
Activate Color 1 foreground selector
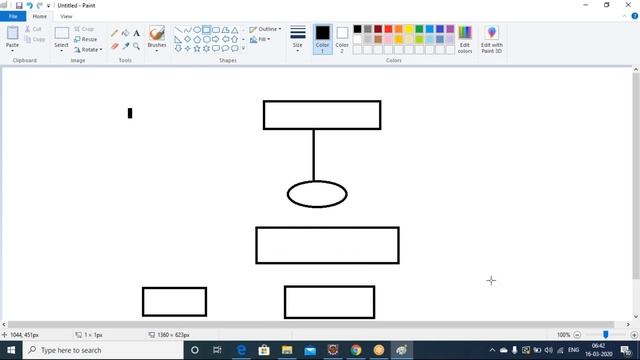tap(322, 39)
